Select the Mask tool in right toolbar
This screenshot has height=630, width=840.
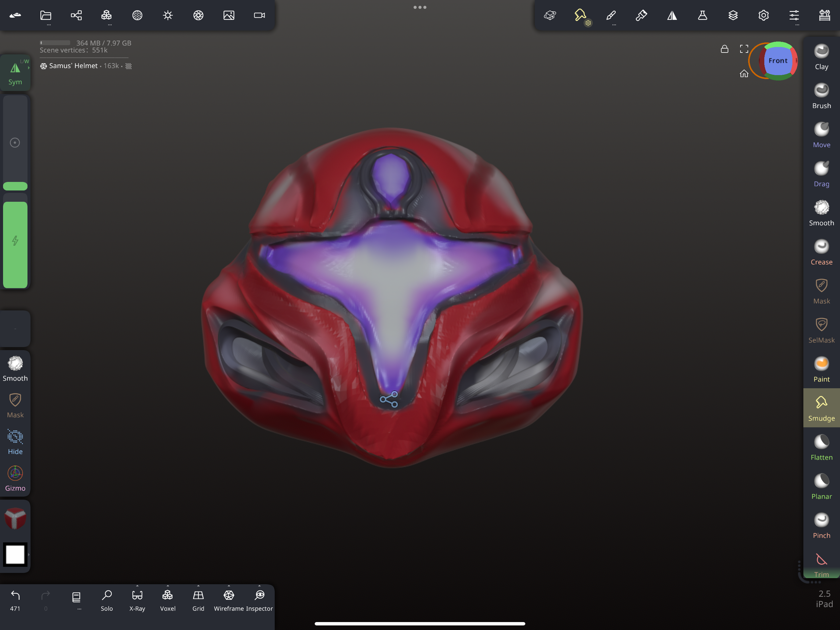[x=821, y=291]
